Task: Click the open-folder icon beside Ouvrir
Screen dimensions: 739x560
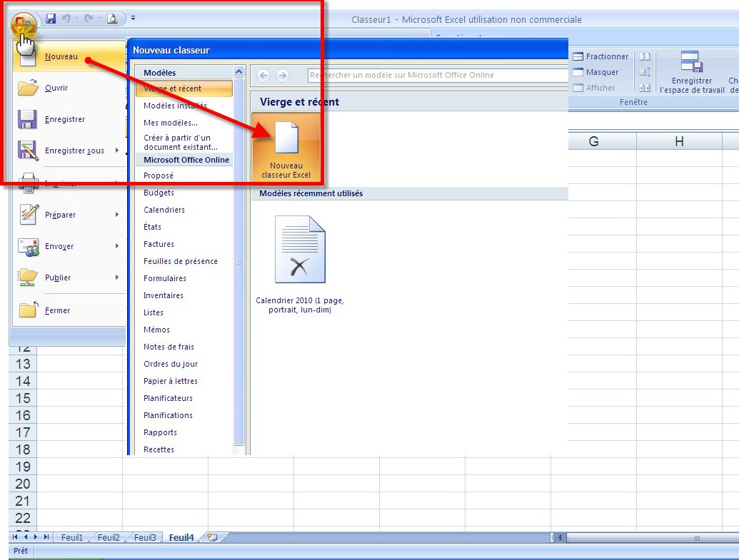Action: click(27, 88)
